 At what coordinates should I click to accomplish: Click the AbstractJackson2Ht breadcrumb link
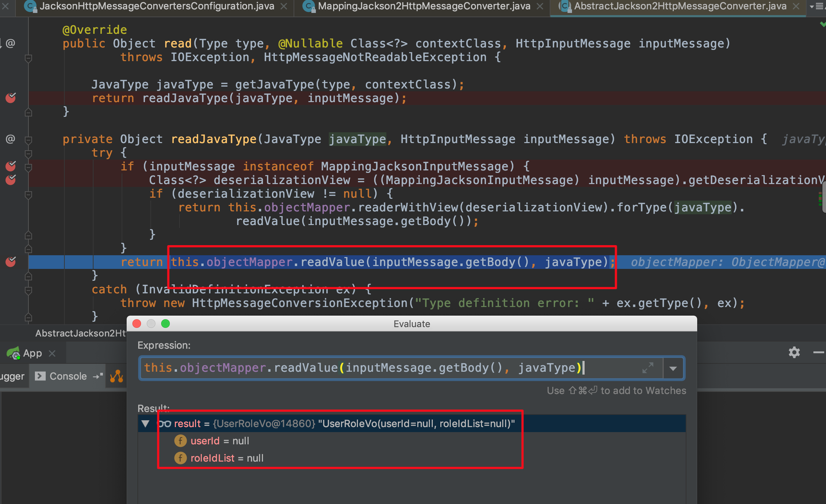tap(81, 333)
